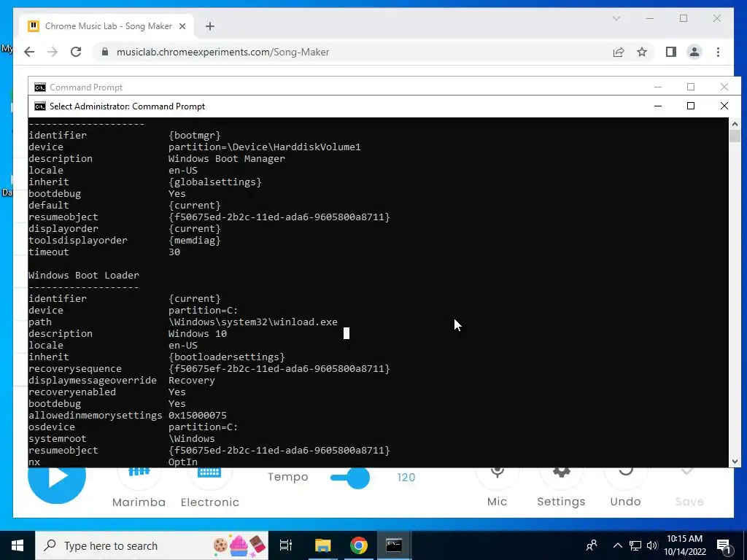Share this page from address bar
Screen dimensions: 747x560
619,52
